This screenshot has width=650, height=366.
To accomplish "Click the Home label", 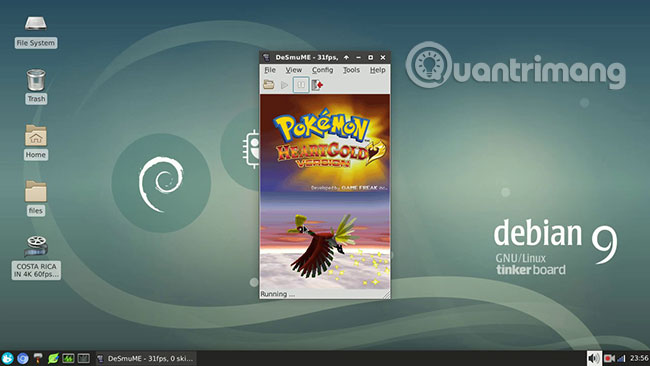I will point(36,155).
